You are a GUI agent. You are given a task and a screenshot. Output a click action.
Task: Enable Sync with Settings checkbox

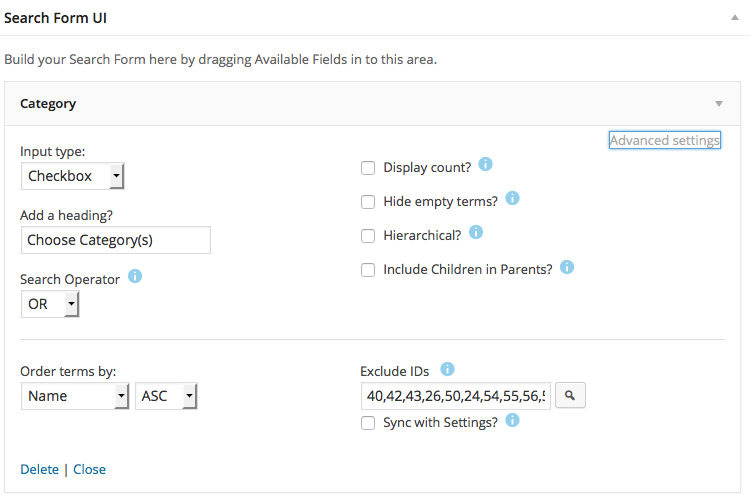pos(368,423)
